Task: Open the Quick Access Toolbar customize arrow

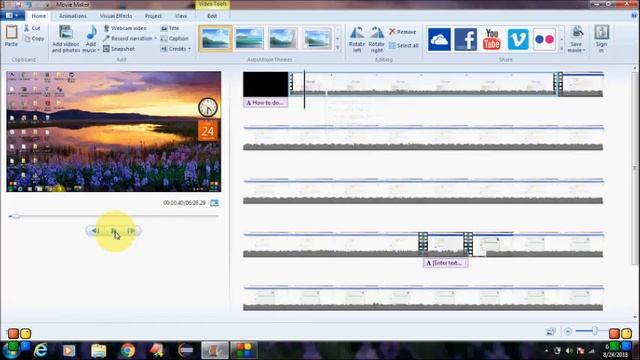Action: (x=47, y=4)
